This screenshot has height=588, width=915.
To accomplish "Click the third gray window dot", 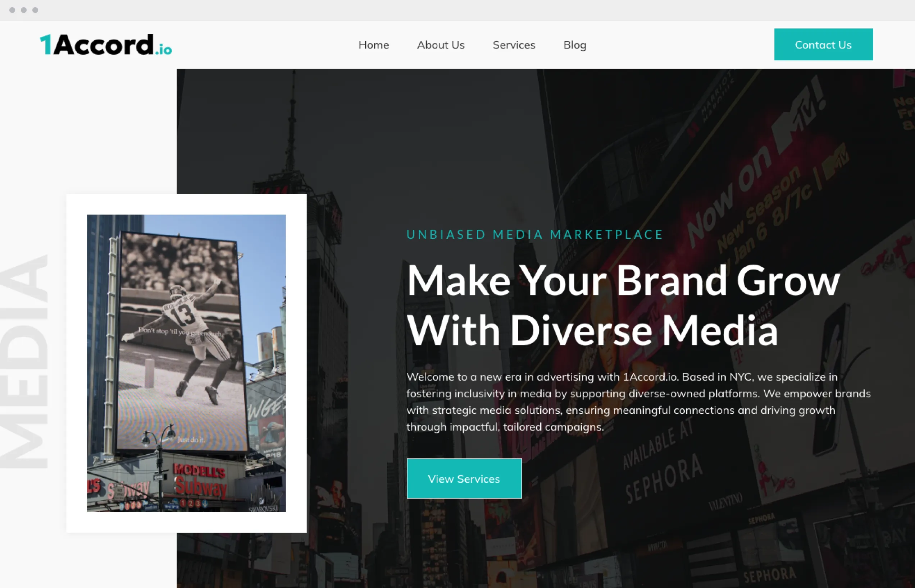I will (x=35, y=10).
